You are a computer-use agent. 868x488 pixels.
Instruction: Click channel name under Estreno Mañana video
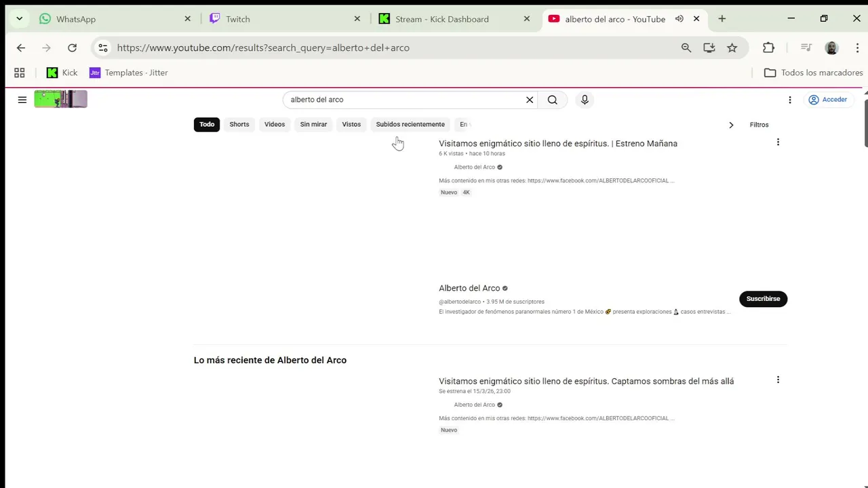pos(475,167)
